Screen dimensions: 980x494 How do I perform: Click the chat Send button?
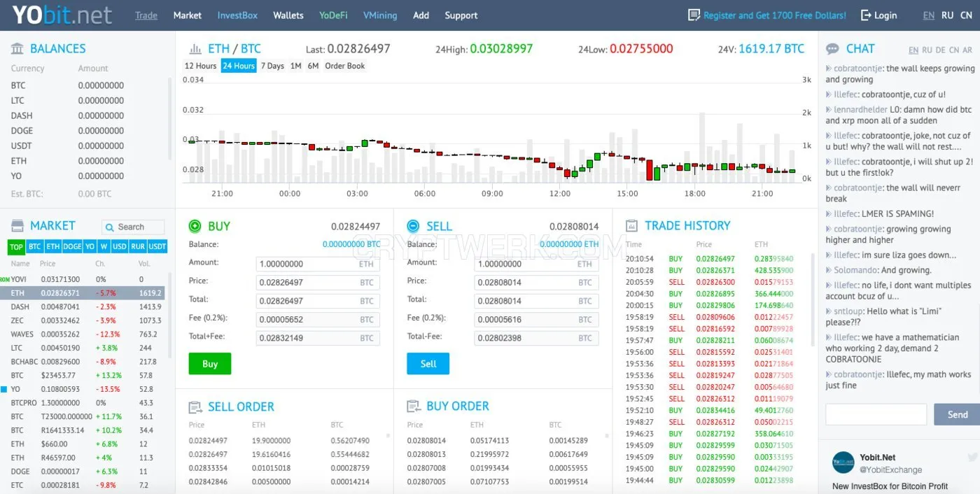957,414
